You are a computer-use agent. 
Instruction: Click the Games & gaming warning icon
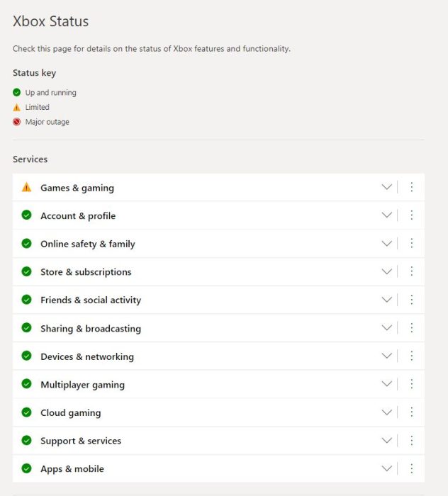coord(26,188)
